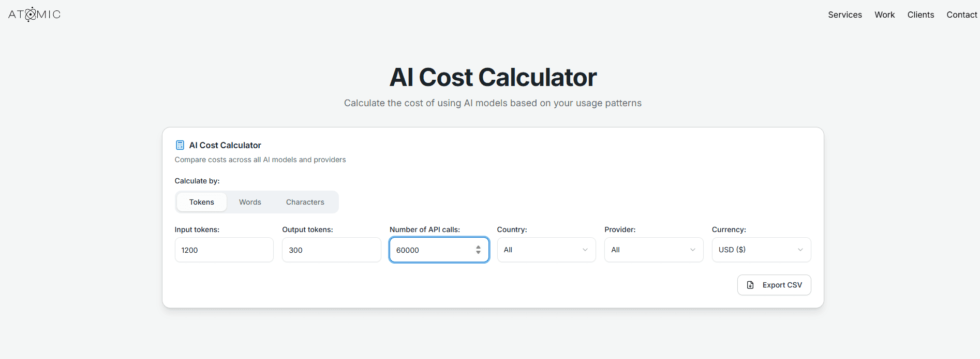Switch calculation mode to Words
Viewport: 980px width, 359px height.
point(250,202)
